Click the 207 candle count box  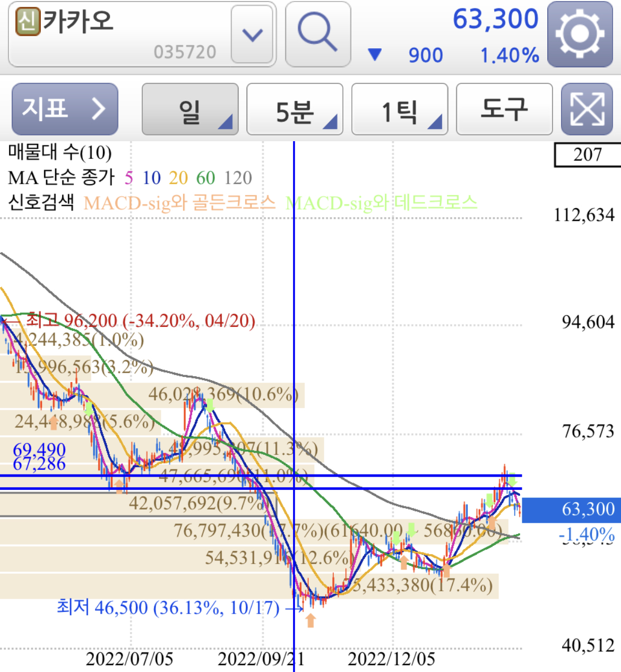(x=587, y=154)
